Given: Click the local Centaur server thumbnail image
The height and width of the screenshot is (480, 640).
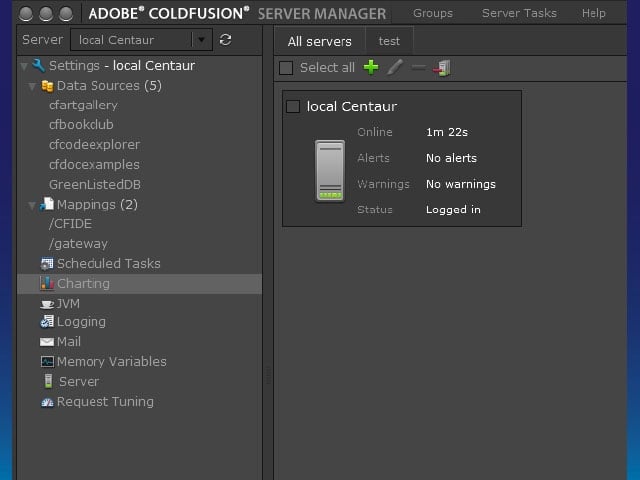Looking at the screenshot, I should pyautogui.click(x=330, y=171).
